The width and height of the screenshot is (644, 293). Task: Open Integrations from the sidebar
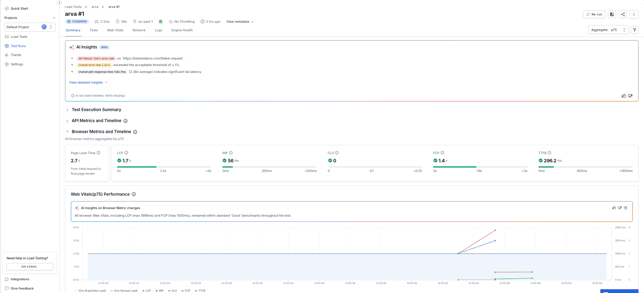(17, 279)
